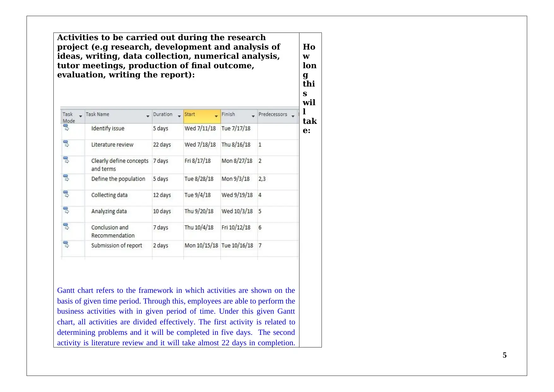Select the Duration column header
Screen dimensions: 554x392
coord(168,116)
